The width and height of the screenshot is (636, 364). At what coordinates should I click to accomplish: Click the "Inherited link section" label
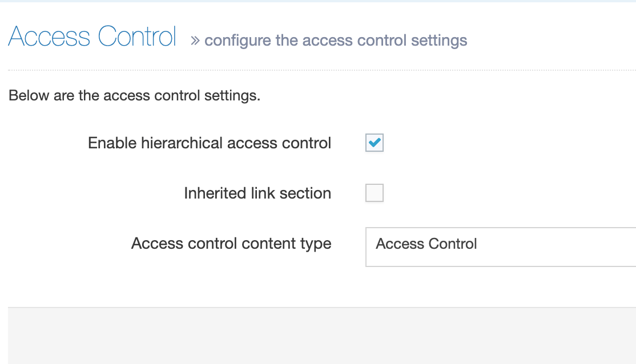click(x=257, y=193)
